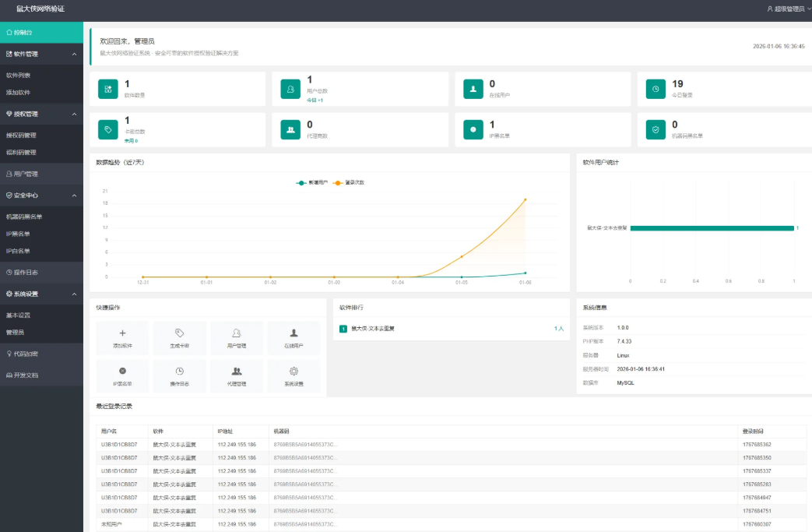Click the 生成卡密 tag icon in quick actions
The height and width of the screenshot is (532, 812).
coord(179,333)
